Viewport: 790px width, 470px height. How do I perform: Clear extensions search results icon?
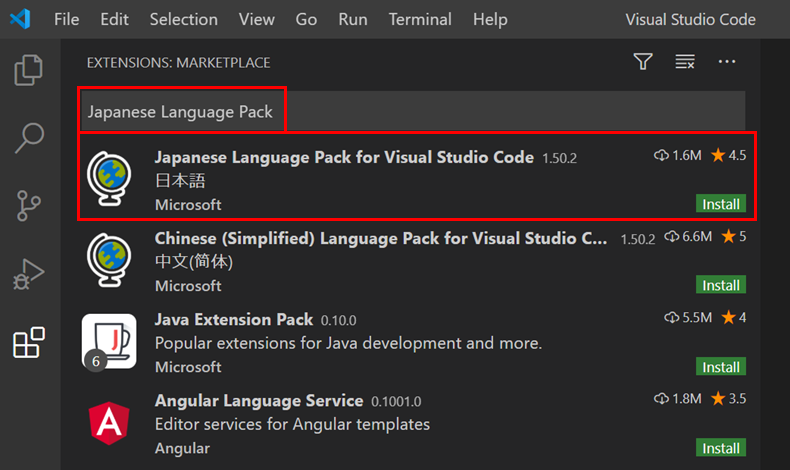[x=685, y=62]
